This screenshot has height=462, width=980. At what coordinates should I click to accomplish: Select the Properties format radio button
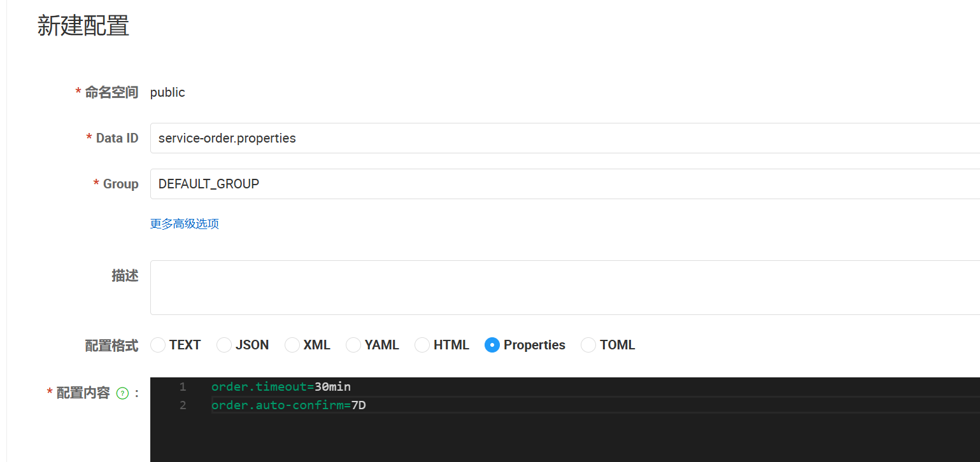(492, 345)
